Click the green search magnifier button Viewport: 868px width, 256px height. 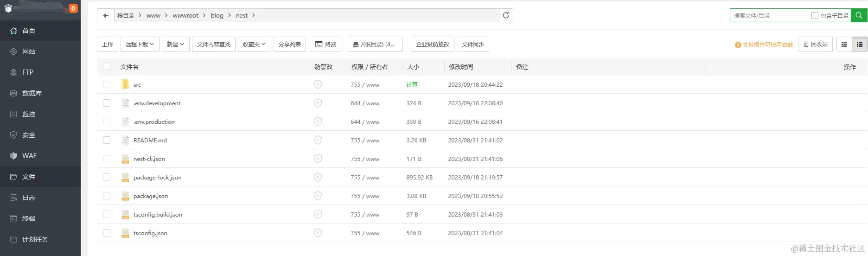(859, 15)
